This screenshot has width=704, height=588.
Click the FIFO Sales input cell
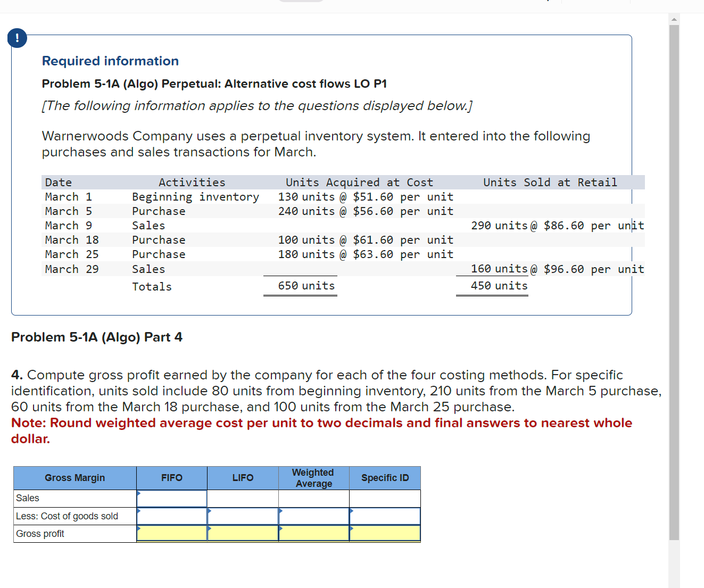pos(171,498)
